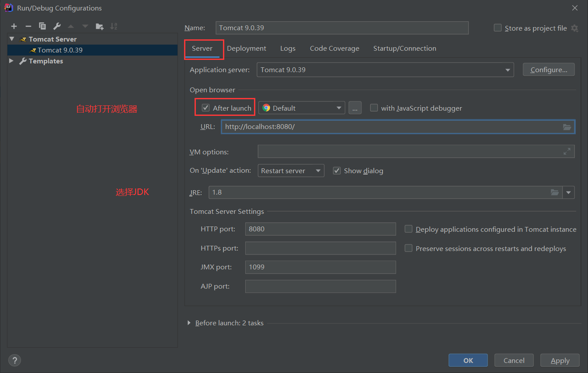Image resolution: width=588 pixels, height=373 pixels.
Task: Click the IntelliJ logo in title bar
Action: 8,8
